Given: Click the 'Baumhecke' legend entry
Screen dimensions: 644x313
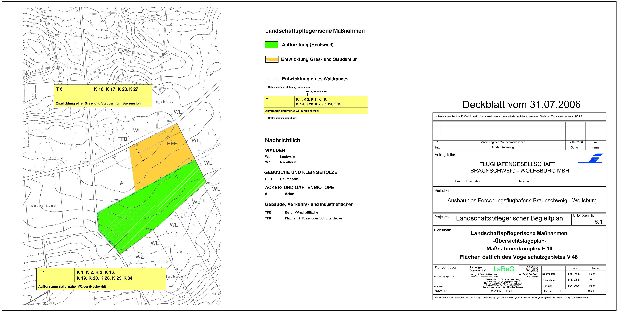Looking at the screenshot, I should pyautogui.click(x=289, y=179).
